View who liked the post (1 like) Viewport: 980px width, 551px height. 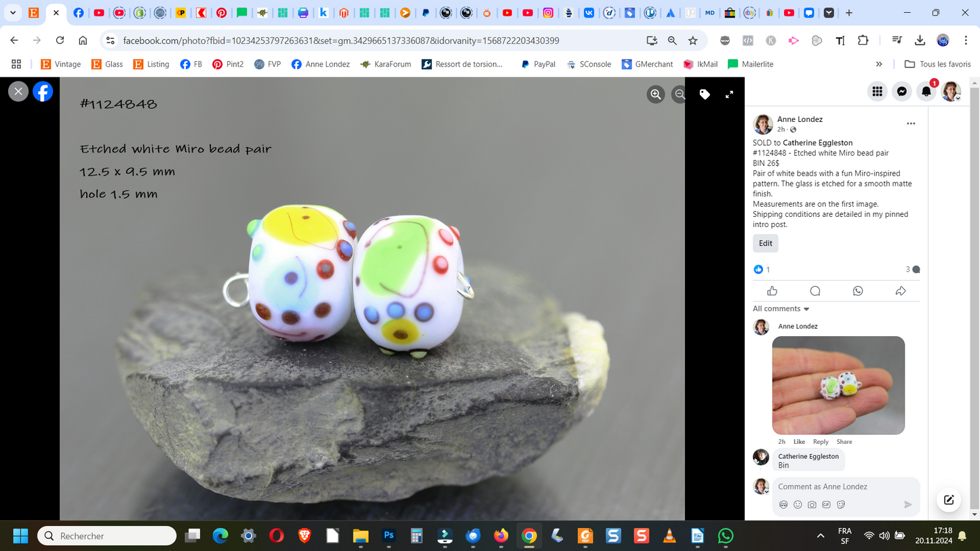pyautogui.click(x=762, y=270)
